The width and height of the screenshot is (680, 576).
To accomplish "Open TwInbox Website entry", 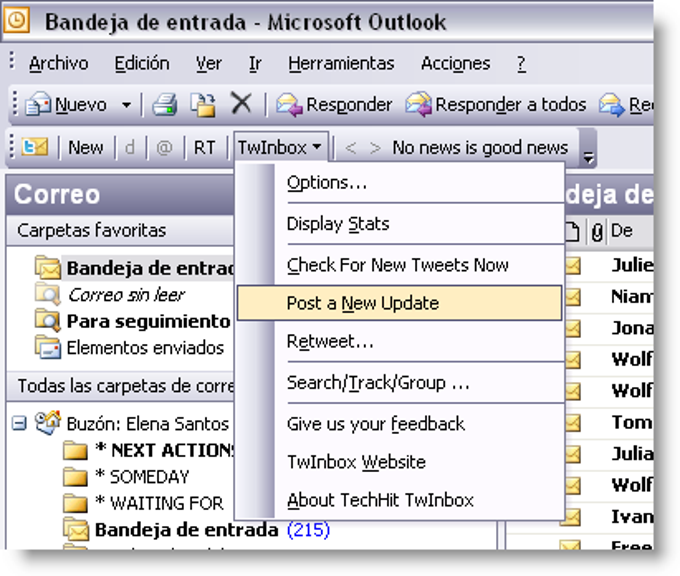I will click(399, 462).
